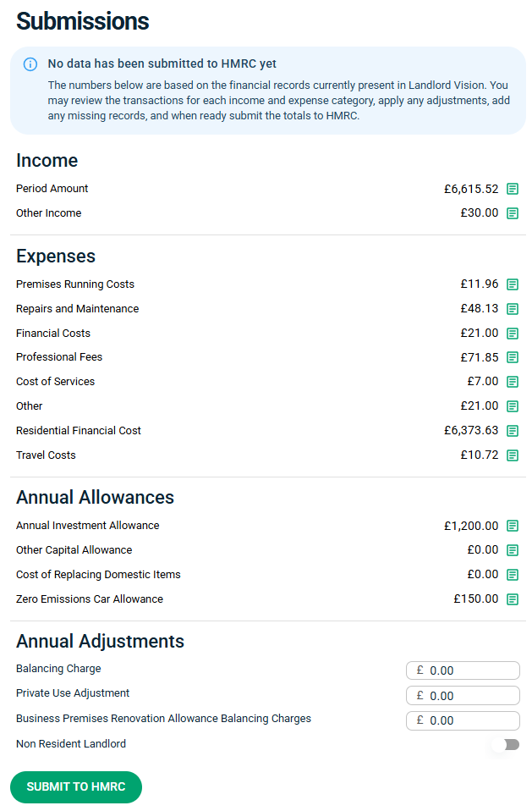The image size is (532, 811).
Task: View Other Income transactions icon
Action: 512,213
